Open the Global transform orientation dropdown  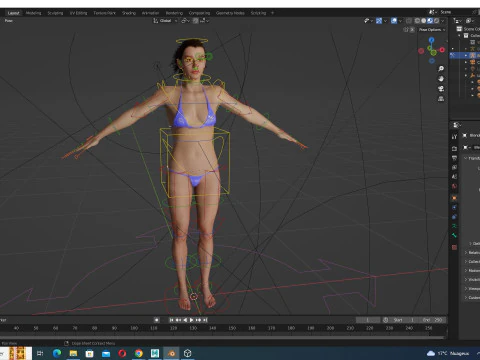pos(165,21)
